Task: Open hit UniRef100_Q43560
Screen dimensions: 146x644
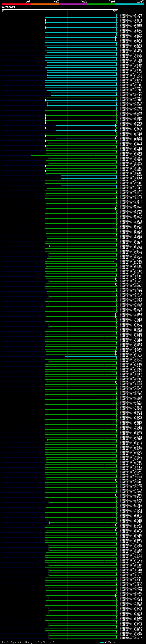Action: click(131, 22)
